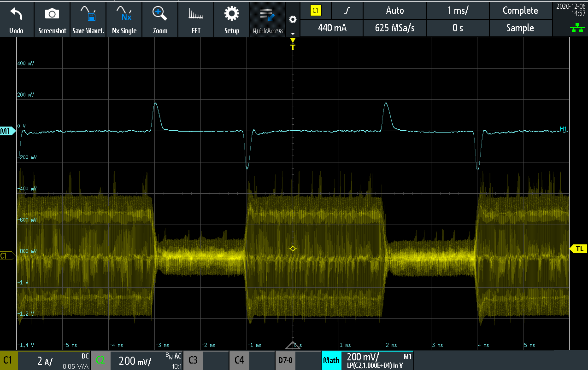588x370 pixels.
Task: Open the QuickAccess panel
Action: tap(268, 19)
